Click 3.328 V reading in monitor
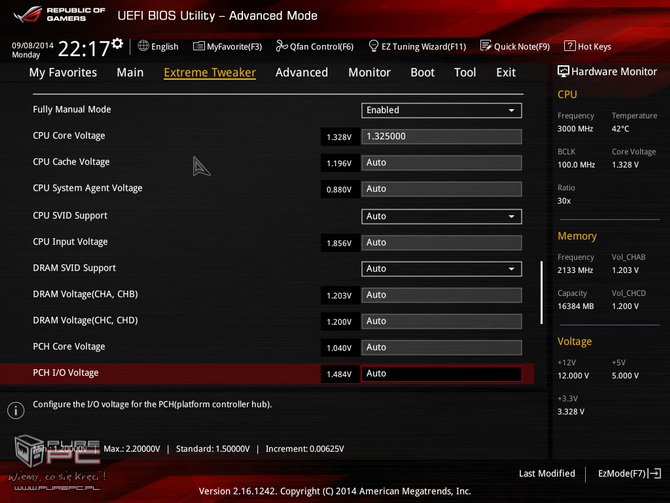 [571, 412]
